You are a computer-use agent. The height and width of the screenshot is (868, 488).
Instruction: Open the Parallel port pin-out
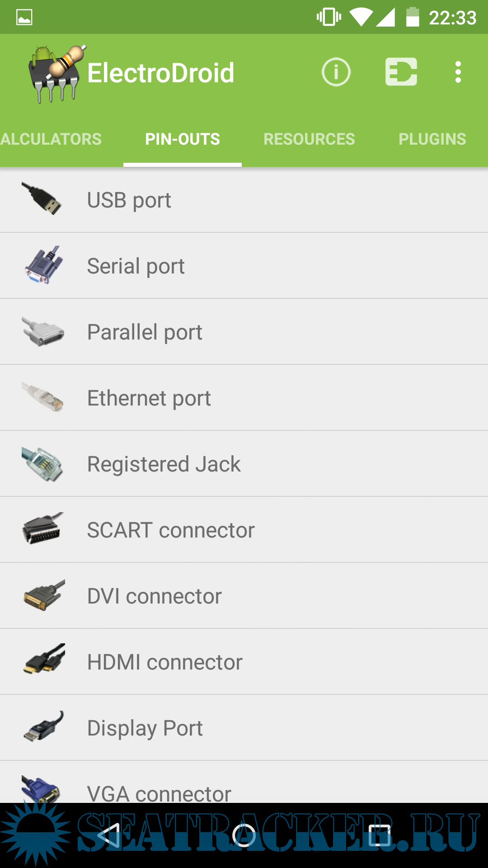pyautogui.click(x=145, y=332)
